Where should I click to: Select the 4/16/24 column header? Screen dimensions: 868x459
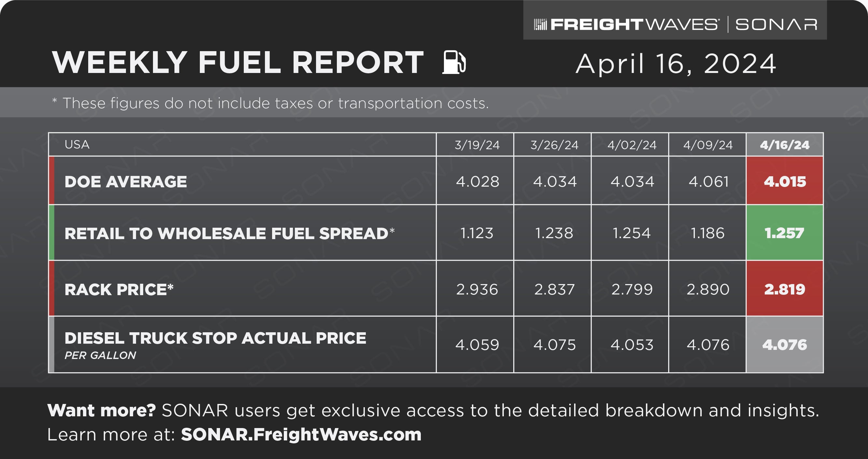coord(785,145)
